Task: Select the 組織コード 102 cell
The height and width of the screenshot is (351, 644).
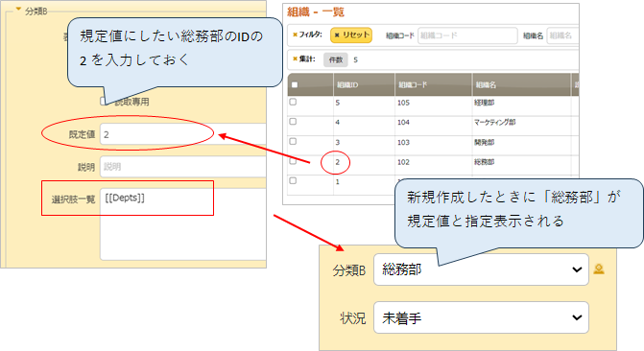Action: tap(403, 162)
